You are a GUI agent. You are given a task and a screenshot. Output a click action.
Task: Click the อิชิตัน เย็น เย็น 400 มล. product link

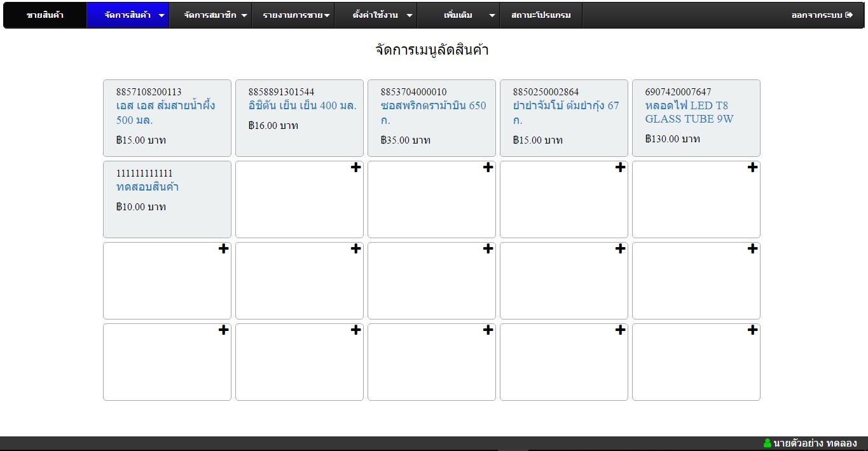[x=302, y=105]
